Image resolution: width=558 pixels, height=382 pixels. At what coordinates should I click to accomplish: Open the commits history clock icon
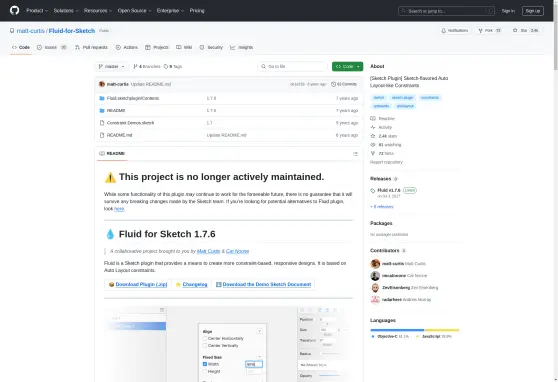(333, 84)
